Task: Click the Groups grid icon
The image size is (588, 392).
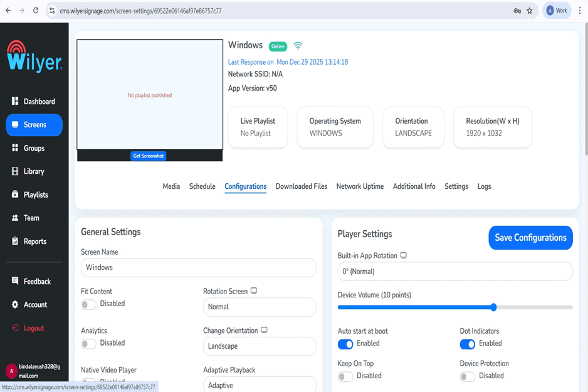Action: [15, 148]
